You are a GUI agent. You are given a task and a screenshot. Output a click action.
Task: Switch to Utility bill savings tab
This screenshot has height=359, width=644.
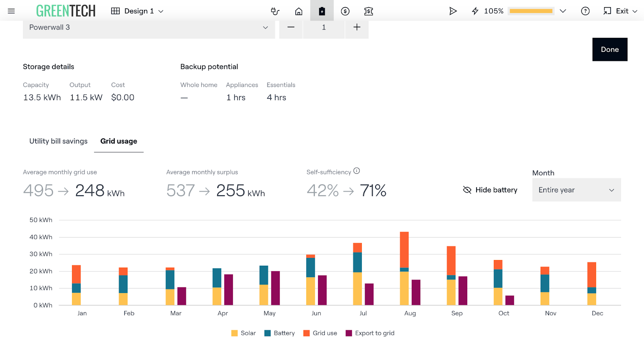pos(58,141)
